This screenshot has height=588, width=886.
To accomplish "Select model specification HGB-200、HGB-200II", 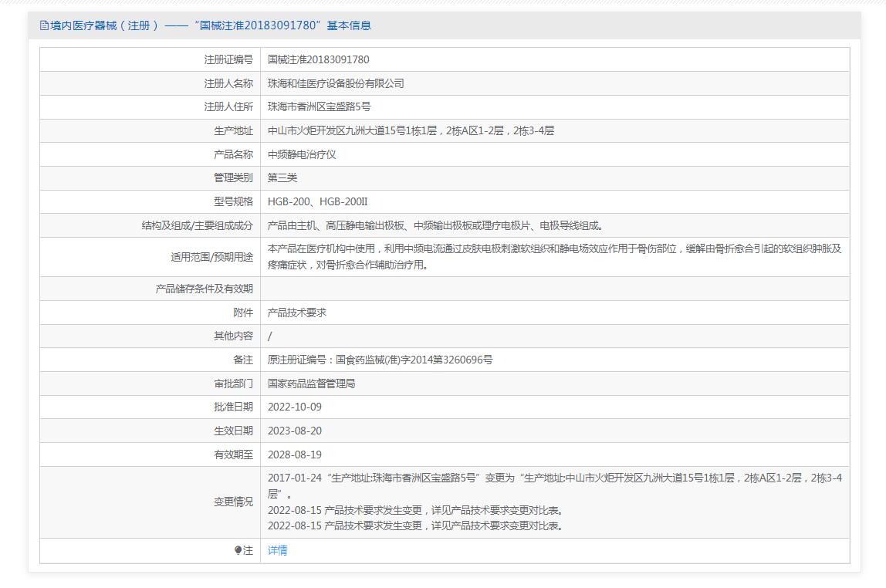I will click(317, 201).
